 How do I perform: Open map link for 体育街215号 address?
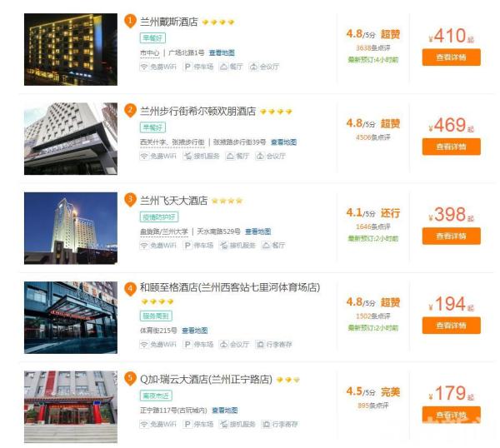pyautogui.click(x=195, y=331)
